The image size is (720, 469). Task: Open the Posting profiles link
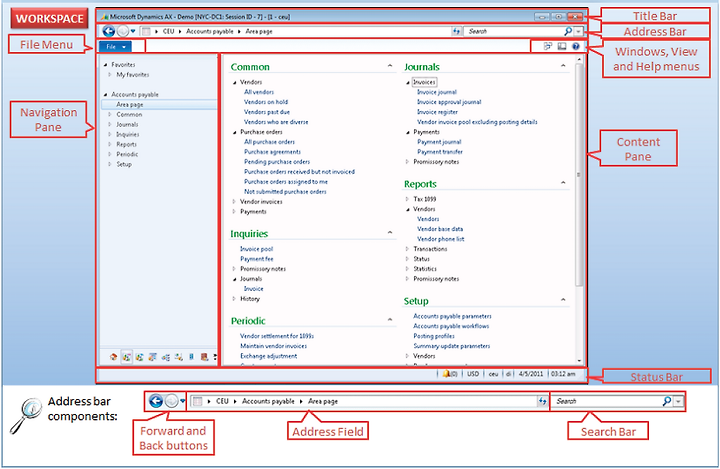pyautogui.click(x=434, y=336)
